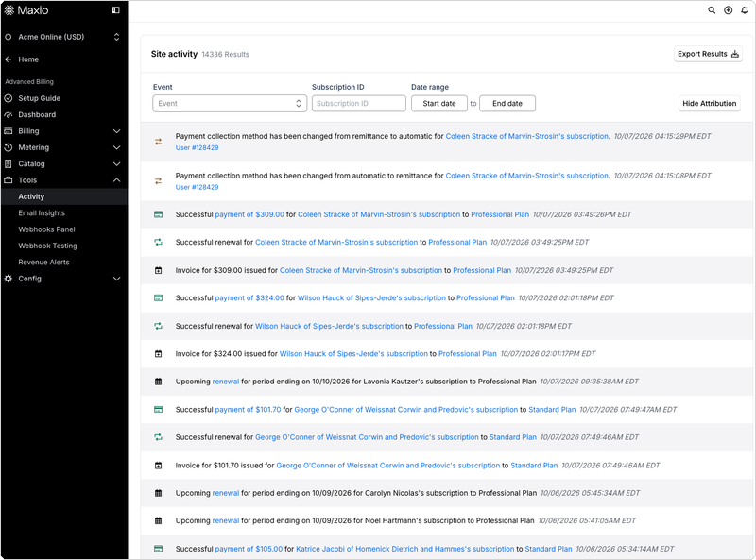This screenshot has width=756, height=560.
Task: Click the Billing card icon
Action: point(9,131)
